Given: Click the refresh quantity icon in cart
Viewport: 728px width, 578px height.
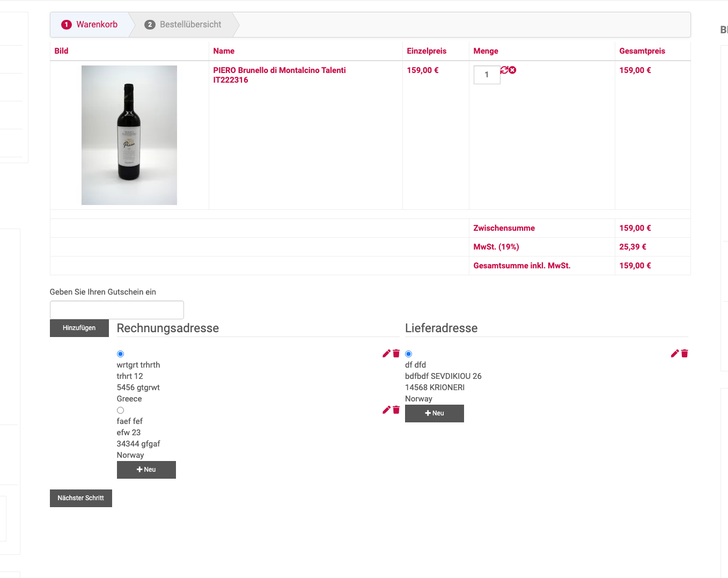Looking at the screenshot, I should [x=504, y=70].
